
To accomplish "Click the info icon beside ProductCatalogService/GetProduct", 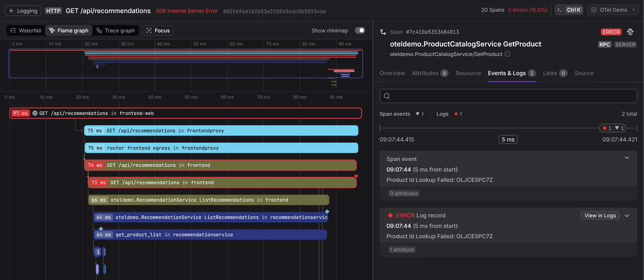I will pyautogui.click(x=507, y=54).
